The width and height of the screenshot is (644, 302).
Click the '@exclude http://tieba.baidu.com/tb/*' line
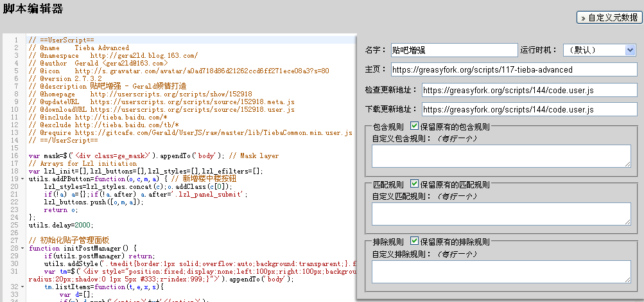coord(103,125)
